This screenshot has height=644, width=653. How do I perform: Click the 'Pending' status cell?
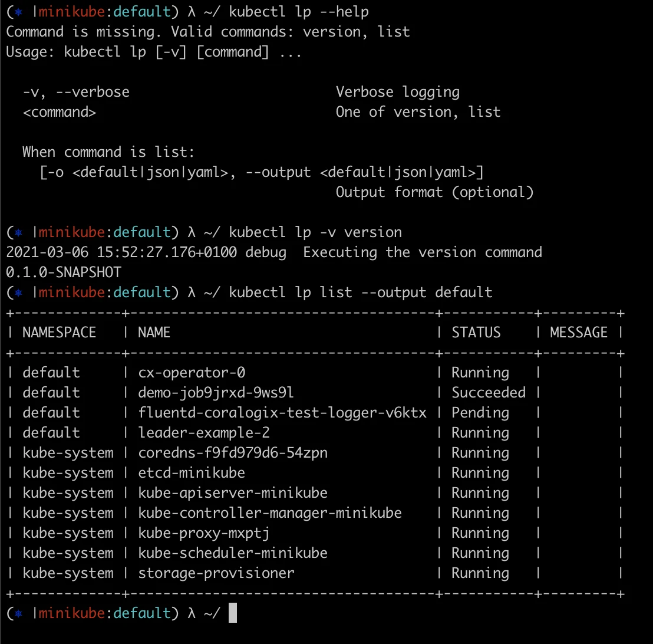point(480,413)
